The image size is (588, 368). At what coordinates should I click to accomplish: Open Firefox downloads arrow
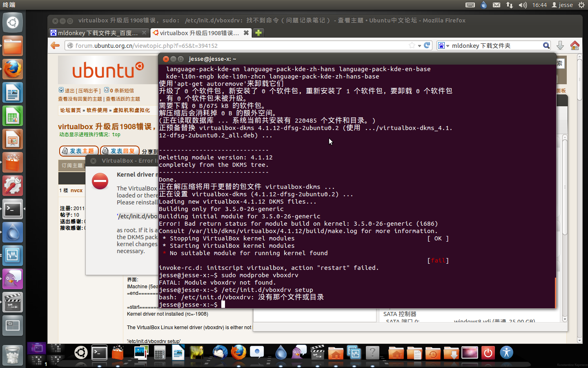[x=560, y=45]
